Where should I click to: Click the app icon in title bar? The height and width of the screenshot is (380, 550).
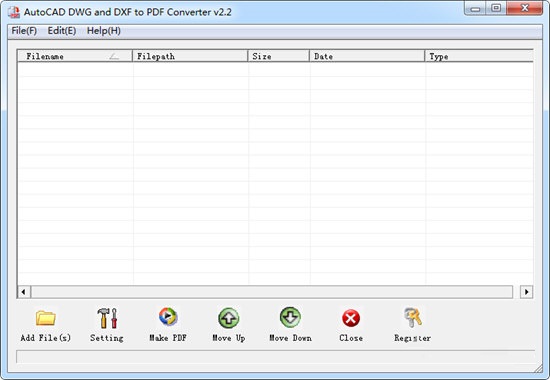pyautogui.click(x=14, y=12)
